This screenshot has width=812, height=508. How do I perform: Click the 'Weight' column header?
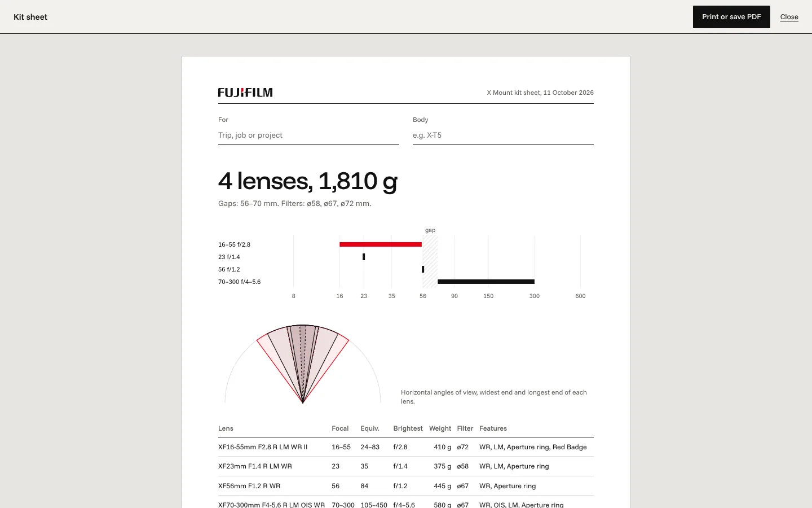[x=440, y=428]
